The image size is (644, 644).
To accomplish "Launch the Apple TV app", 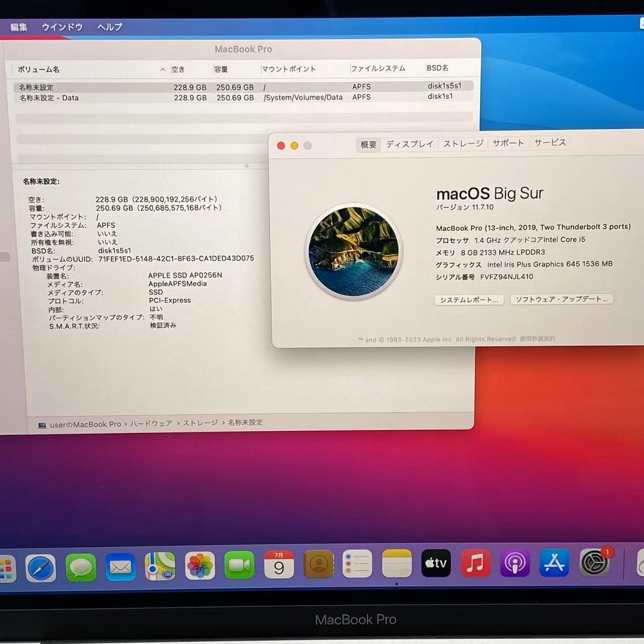I will 436,564.
